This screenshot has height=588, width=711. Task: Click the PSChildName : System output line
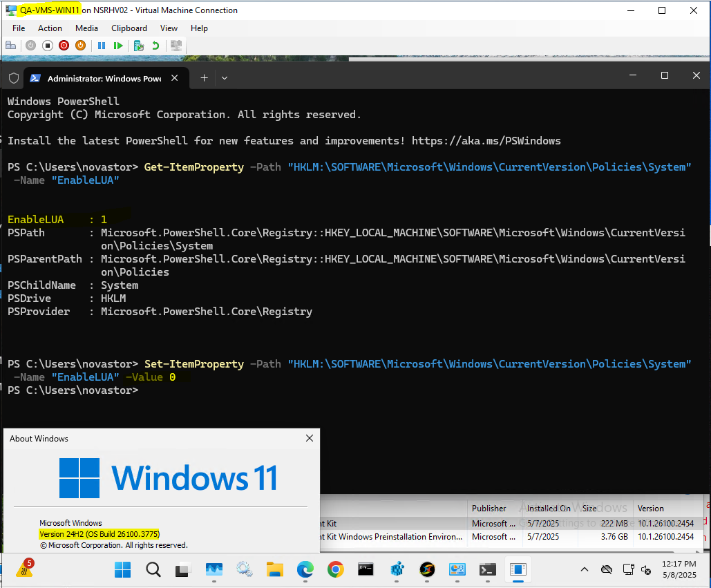point(73,285)
